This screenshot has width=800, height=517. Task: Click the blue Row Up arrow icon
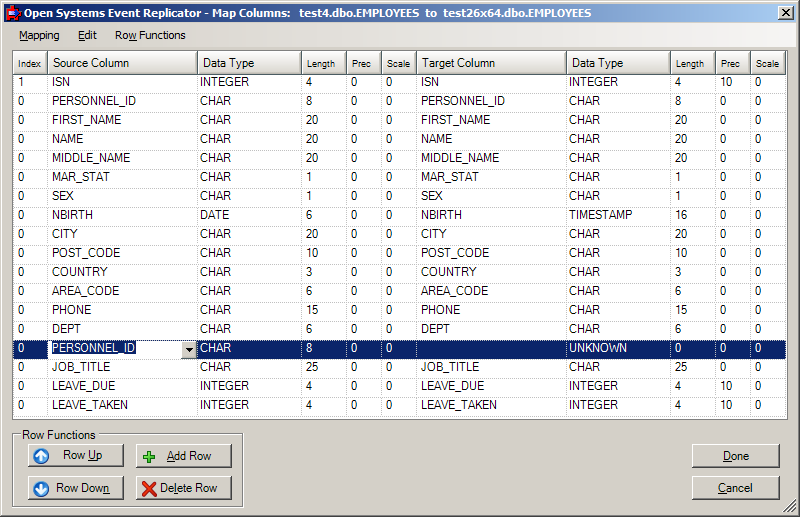41,456
